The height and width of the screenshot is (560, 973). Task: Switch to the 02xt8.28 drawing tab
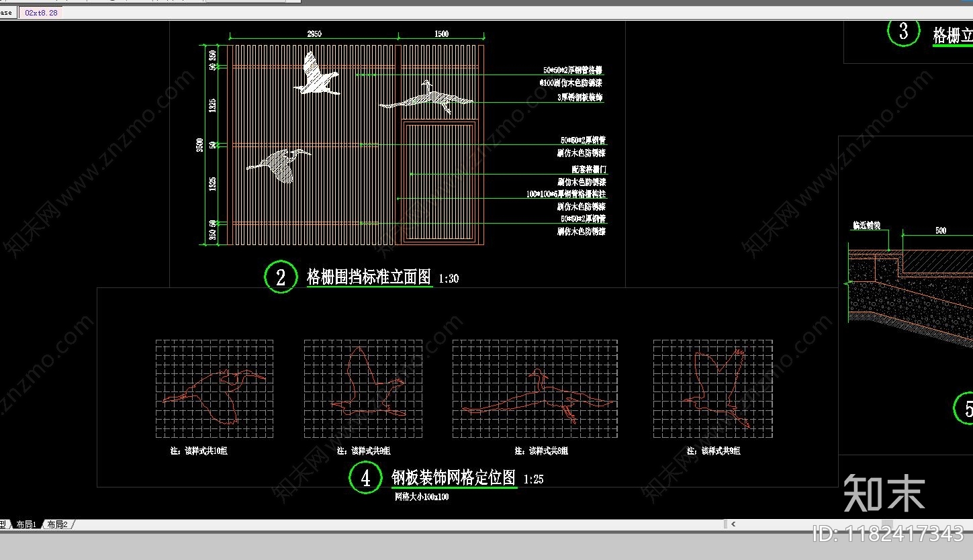41,13
